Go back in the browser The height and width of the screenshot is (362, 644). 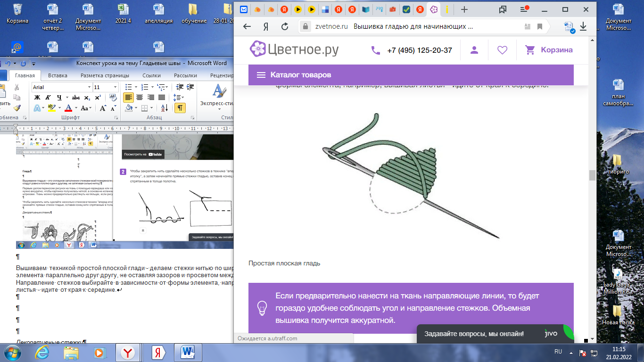[247, 26]
